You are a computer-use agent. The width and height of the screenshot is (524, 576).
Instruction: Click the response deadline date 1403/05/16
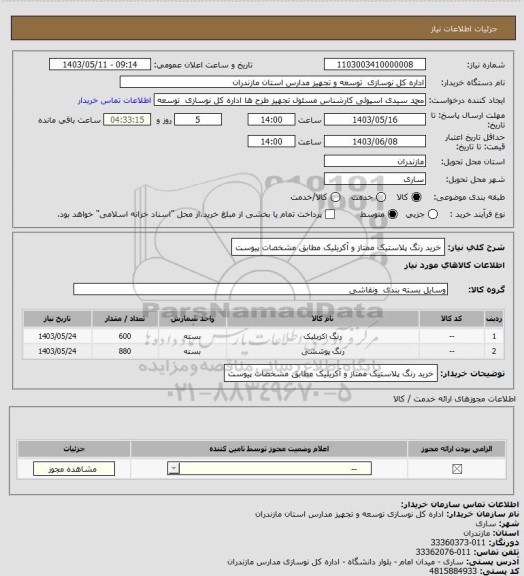(375, 120)
